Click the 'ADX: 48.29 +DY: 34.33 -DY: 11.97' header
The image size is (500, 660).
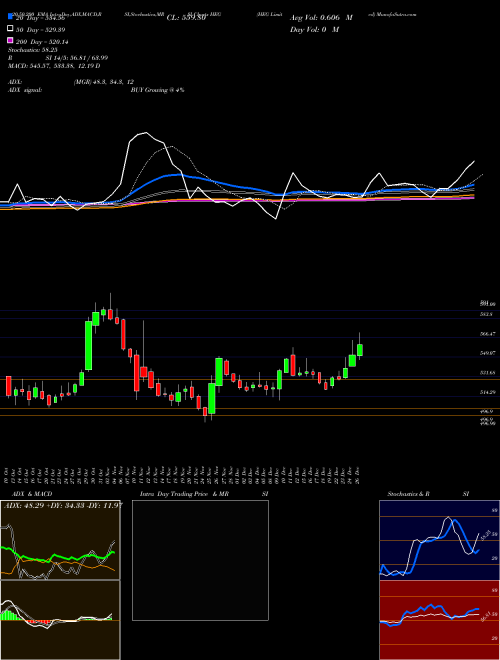point(63,505)
